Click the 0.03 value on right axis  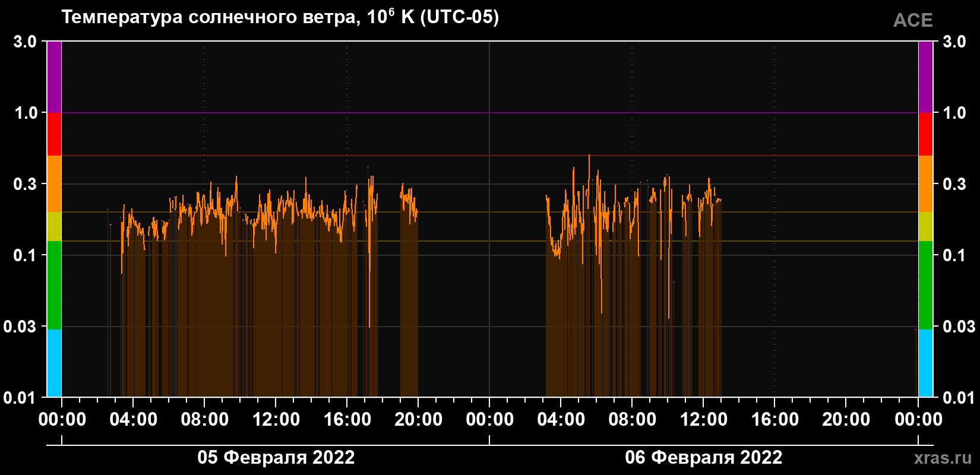959,327
